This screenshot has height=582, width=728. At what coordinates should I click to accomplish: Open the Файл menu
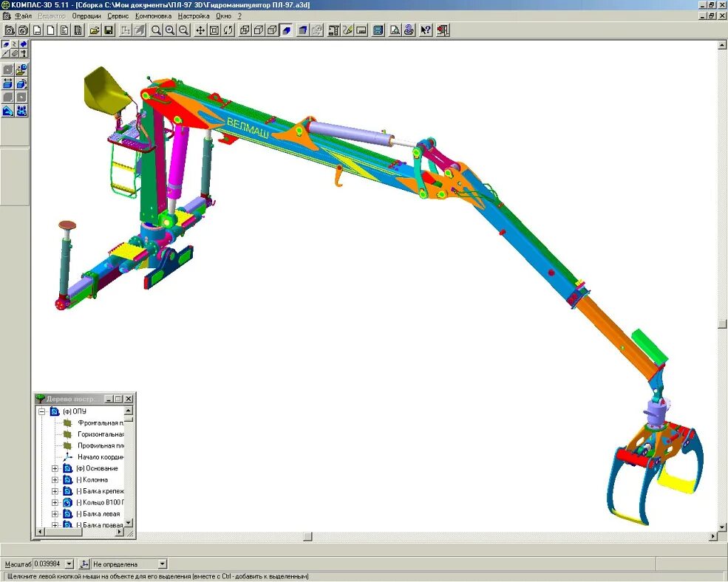23,16
